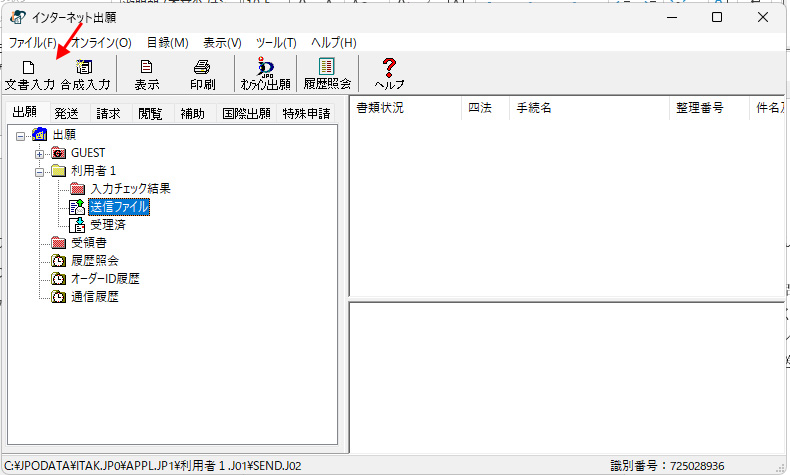Viewport: 790px width, 475px height.
Task: Click the 合成入力 toolbar icon
Action: (84, 75)
